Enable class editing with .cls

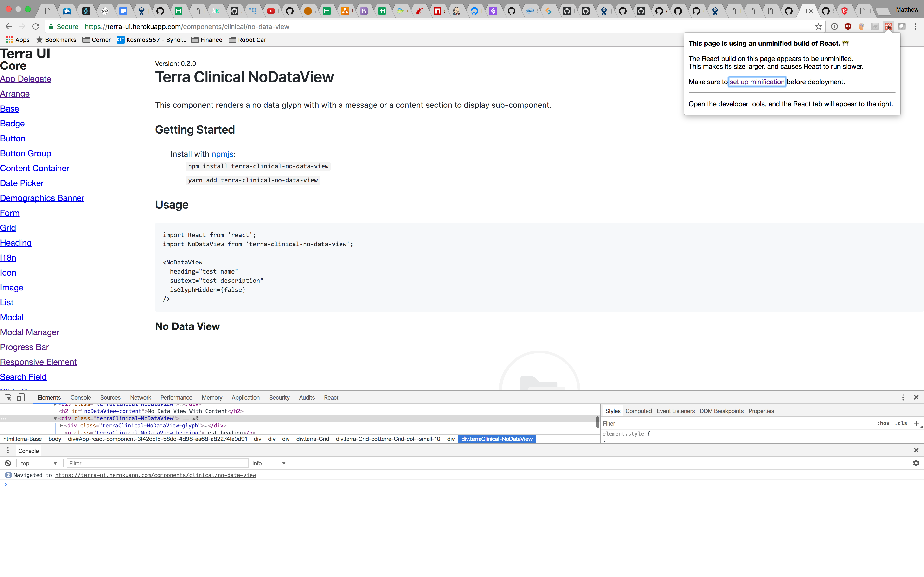[x=901, y=423]
